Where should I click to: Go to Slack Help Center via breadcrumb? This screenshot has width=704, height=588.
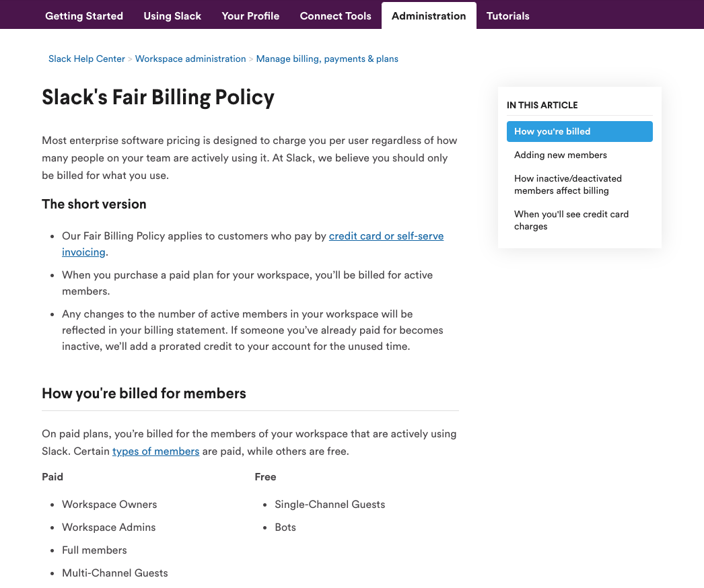[86, 59]
